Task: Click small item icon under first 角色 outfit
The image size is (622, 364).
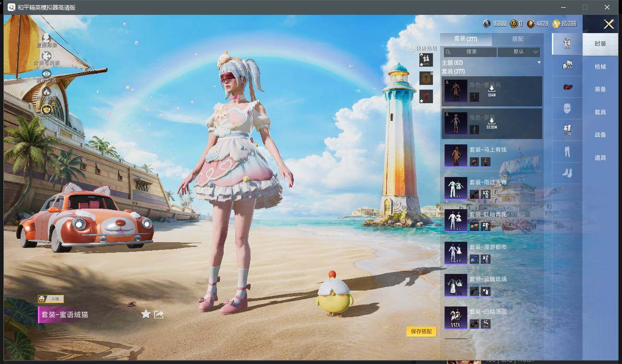Action: click(x=474, y=97)
